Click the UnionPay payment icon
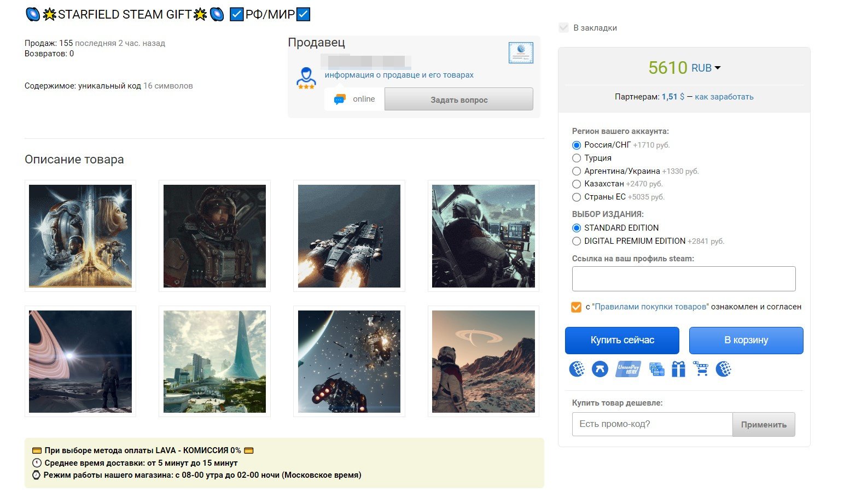844x504 pixels. point(628,369)
